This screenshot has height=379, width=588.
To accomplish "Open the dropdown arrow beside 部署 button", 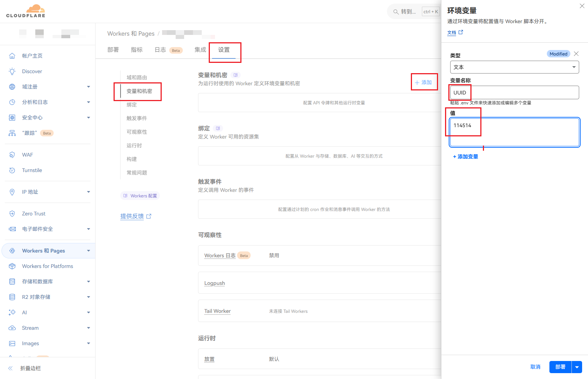I will coord(577,367).
